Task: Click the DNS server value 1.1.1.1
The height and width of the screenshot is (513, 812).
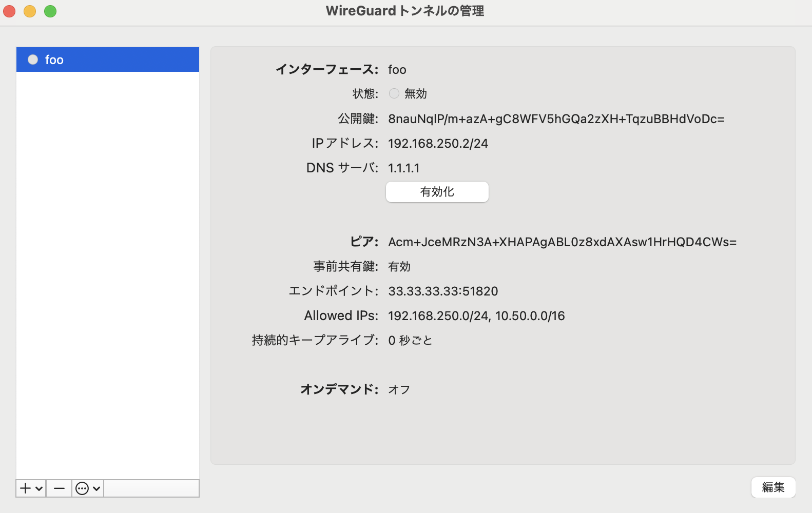Action: pyautogui.click(x=403, y=168)
